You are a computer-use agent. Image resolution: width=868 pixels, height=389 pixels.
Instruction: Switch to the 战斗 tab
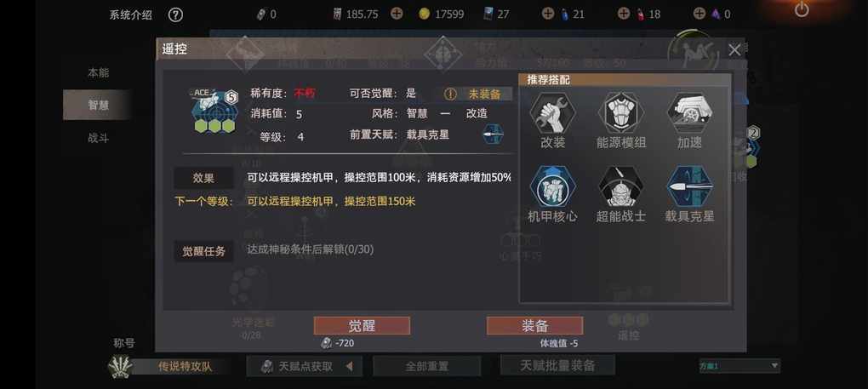(98, 138)
